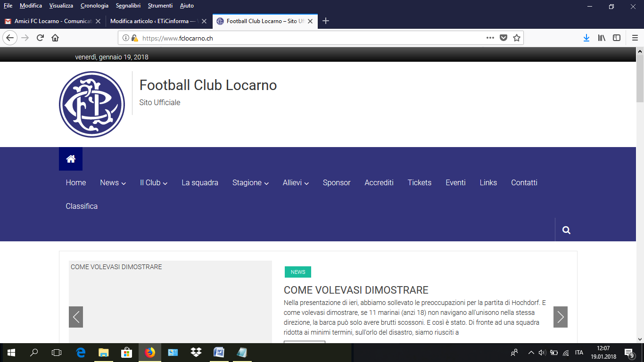Save page to Pocket icon
The image size is (644, 362).
pos(504,38)
